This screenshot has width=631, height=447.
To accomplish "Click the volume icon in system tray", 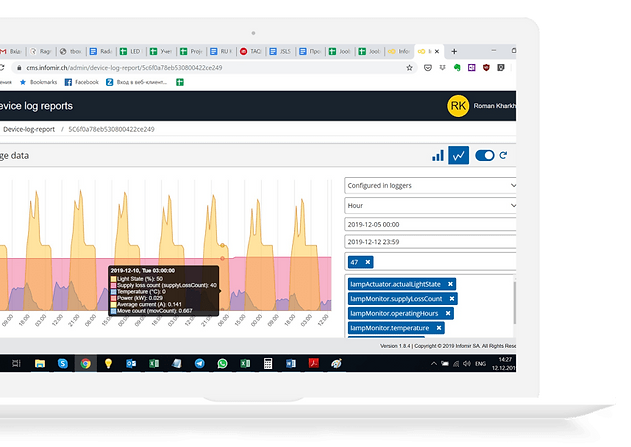I will tap(467, 364).
